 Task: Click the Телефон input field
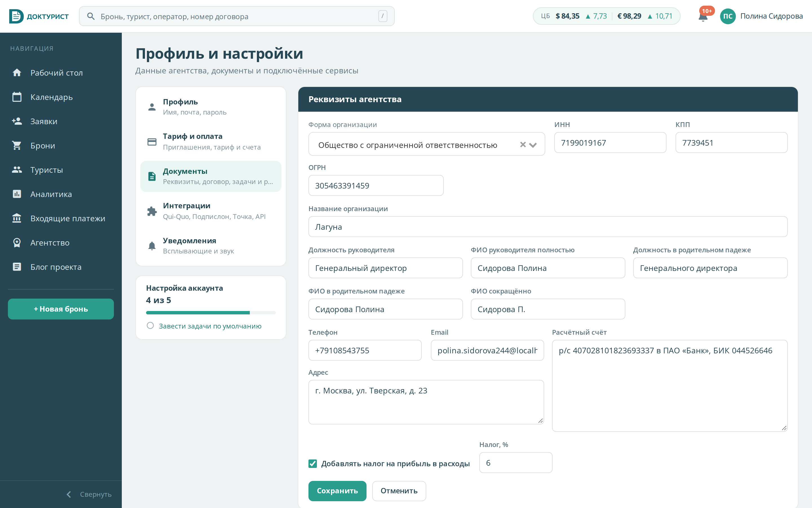365,350
